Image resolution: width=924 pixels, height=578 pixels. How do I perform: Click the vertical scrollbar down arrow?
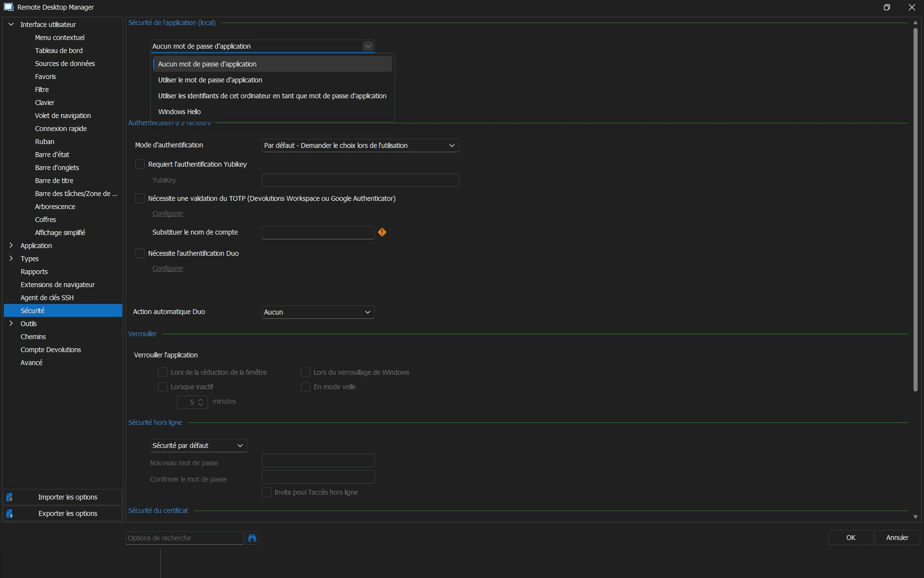[915, 516]
